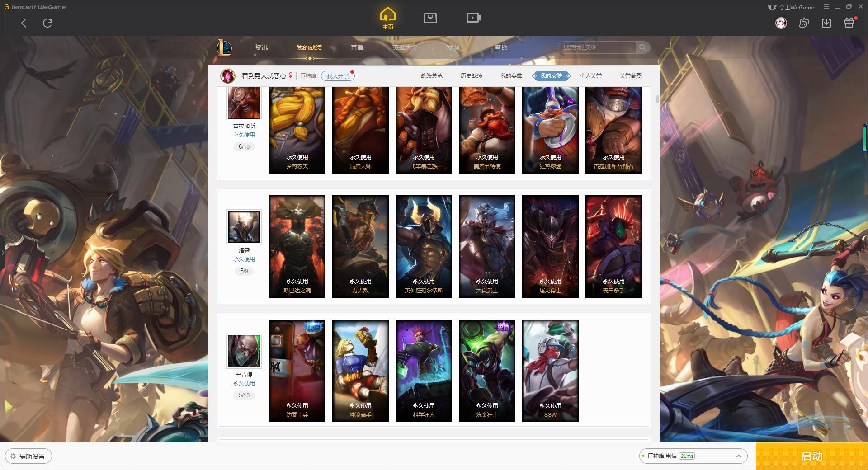Click 6/9 skin count under 潘森
This screenshot has width=868, height=470.
click(x=244, y=271)
